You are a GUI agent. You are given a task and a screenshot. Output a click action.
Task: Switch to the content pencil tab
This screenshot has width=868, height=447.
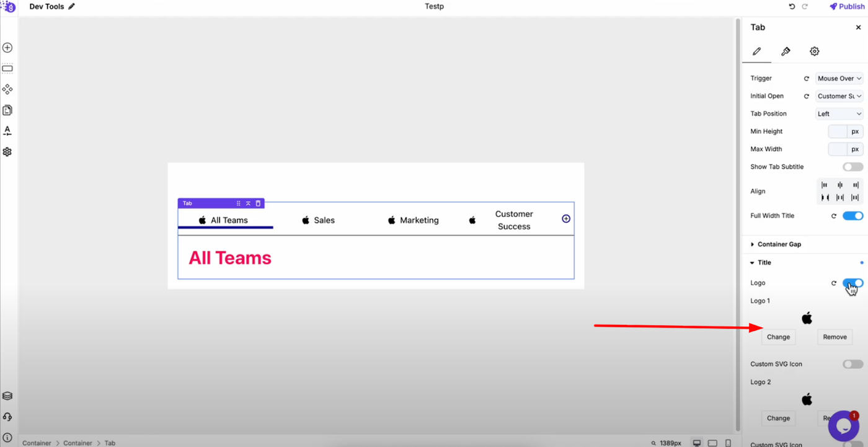tap(757, 51)
